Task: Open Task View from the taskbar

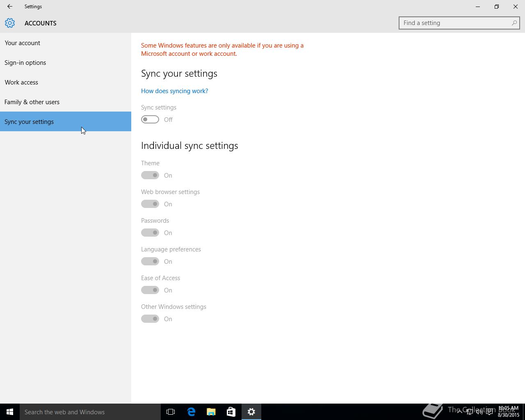Action: (x=171, y=412)
